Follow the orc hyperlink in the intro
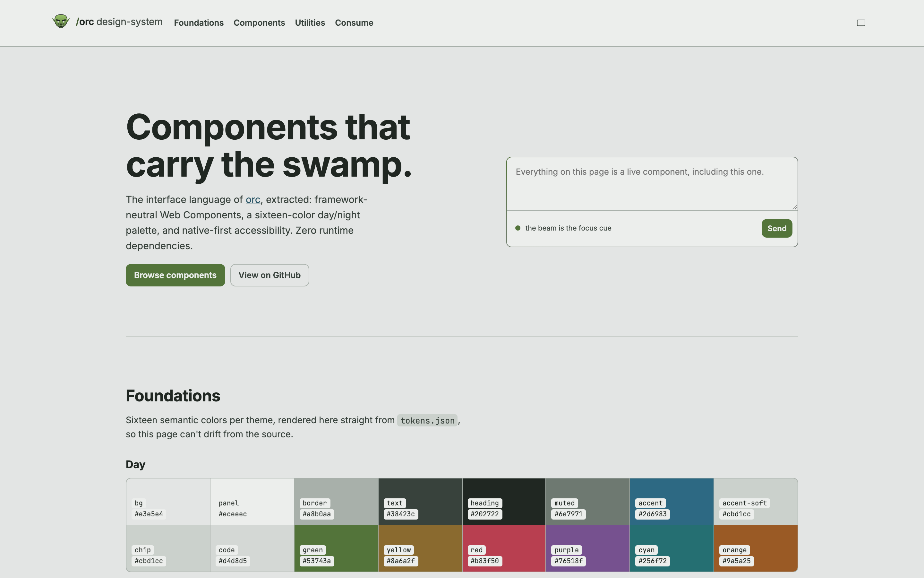Screen dimensions: 924x578 (253, 199)
